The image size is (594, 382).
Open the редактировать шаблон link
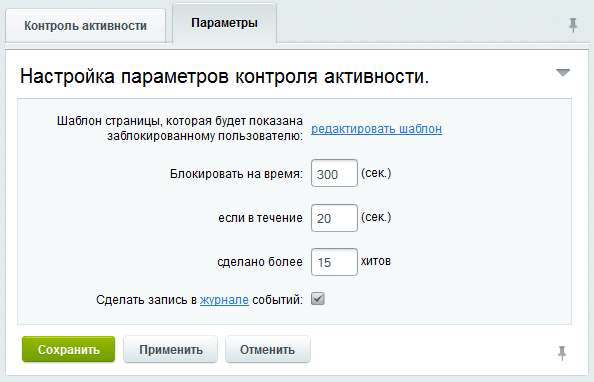[x=377, y=129]
